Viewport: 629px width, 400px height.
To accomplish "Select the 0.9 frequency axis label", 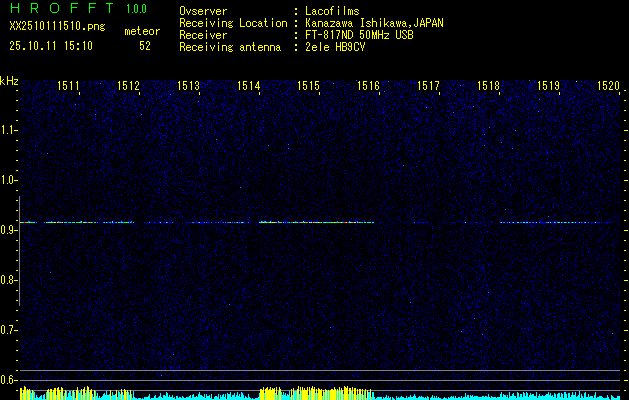I will 9,230.
